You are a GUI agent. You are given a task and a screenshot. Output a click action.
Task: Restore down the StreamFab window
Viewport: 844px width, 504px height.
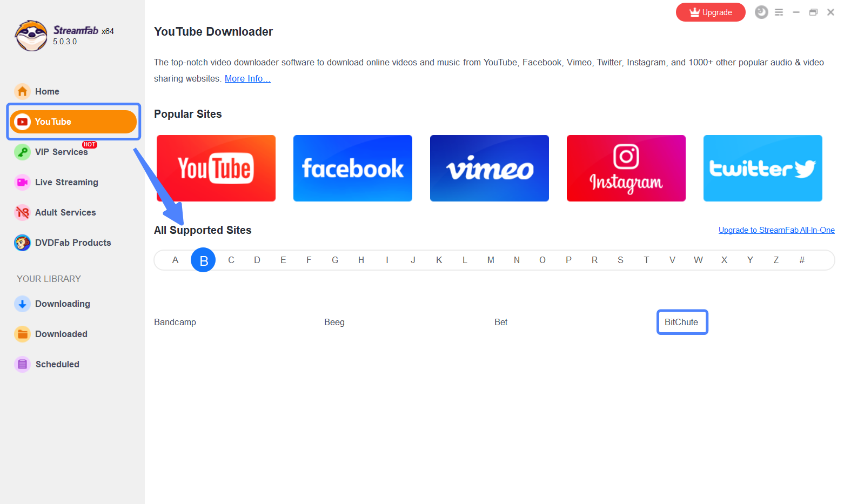point(813,12)
